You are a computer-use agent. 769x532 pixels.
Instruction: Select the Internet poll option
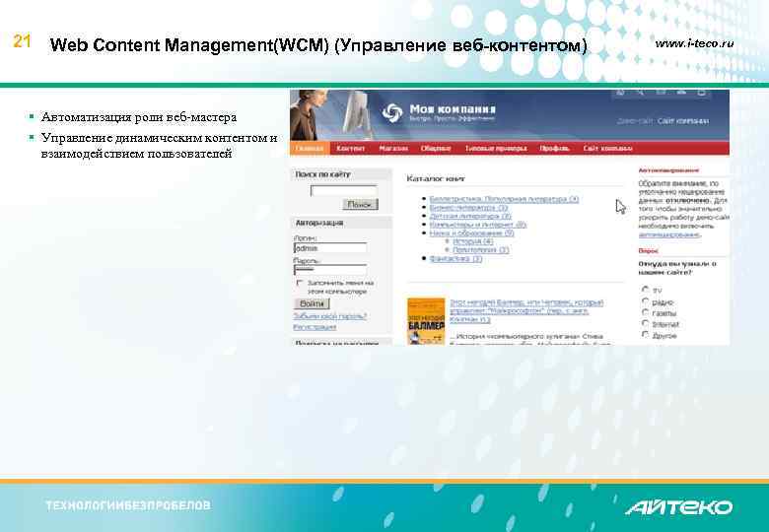646,324
